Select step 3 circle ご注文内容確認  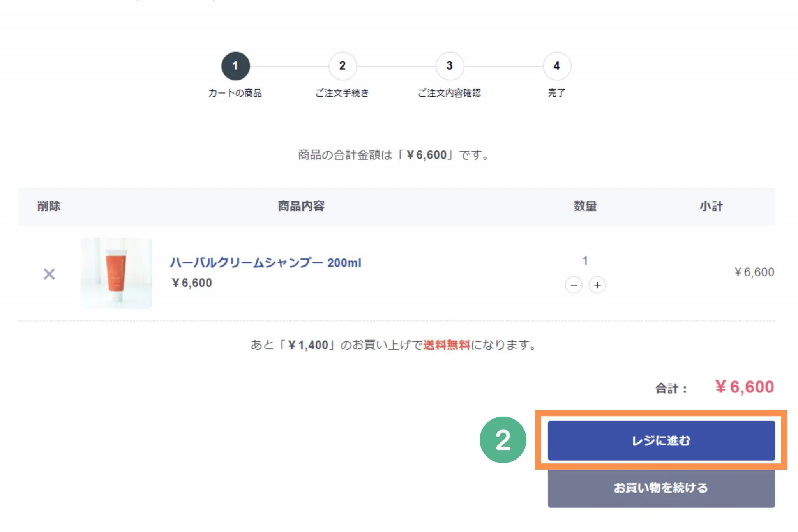tap(449, 66)
